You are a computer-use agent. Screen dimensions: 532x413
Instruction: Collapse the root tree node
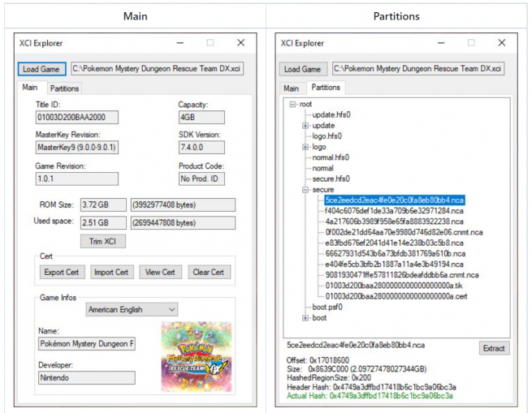[x=292, y=104]
